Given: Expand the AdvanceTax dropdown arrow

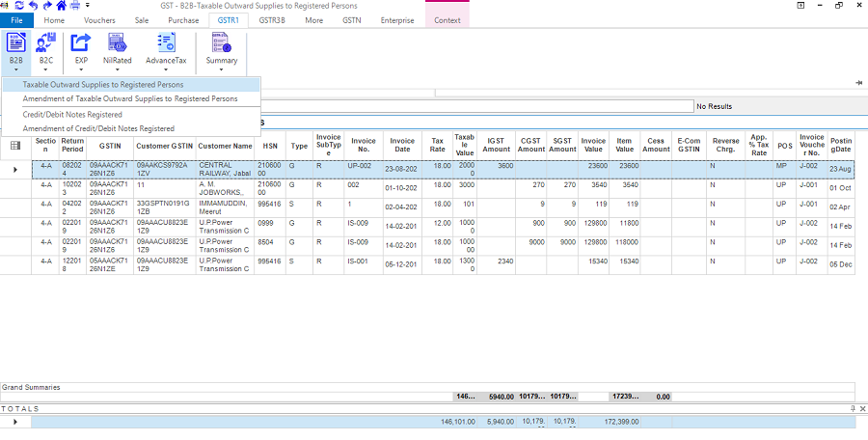Looking at the screenshot, I should 166,69.
